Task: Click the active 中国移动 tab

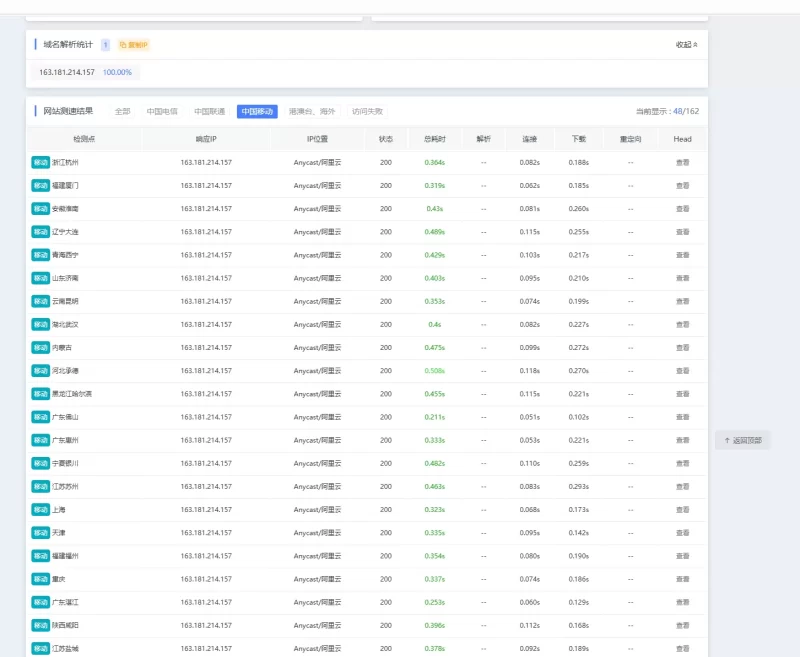Action: [x=257, y=111]
